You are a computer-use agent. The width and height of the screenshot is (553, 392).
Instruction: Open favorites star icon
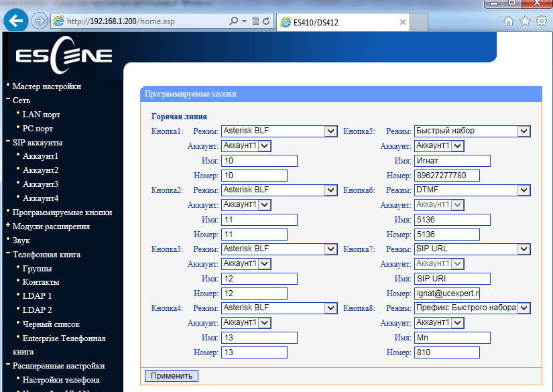coord(525,21)
